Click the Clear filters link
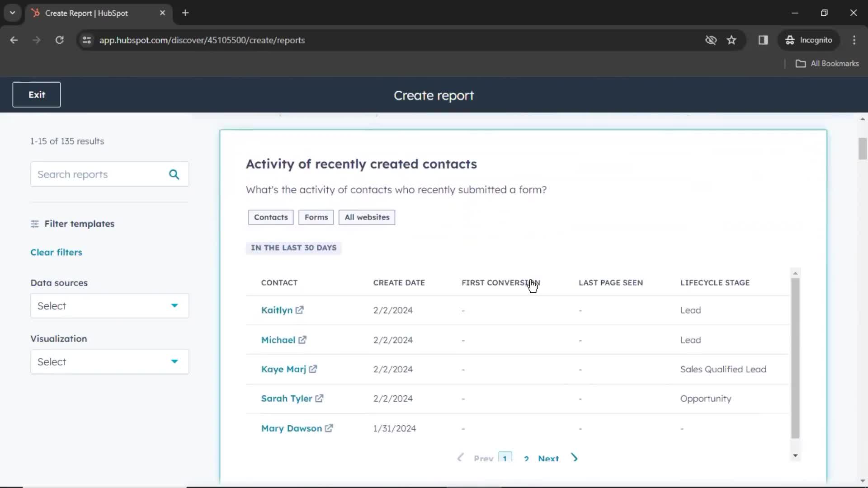 tap(56, 252)
